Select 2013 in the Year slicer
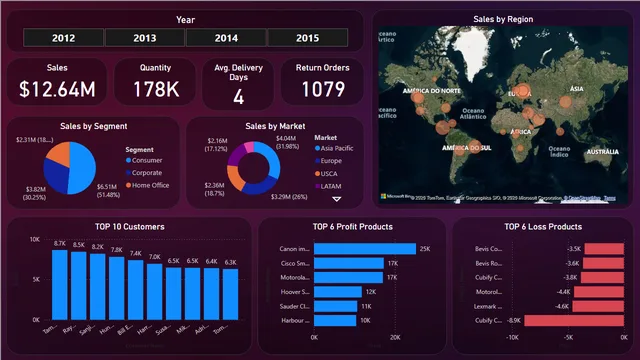640x360 pixels. [x=145, y=38]
